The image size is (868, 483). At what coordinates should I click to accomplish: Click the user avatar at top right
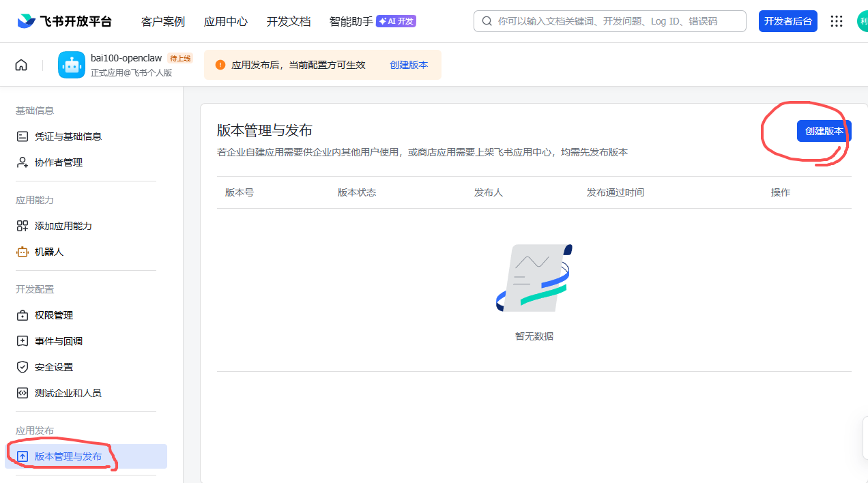pos(862,21)
